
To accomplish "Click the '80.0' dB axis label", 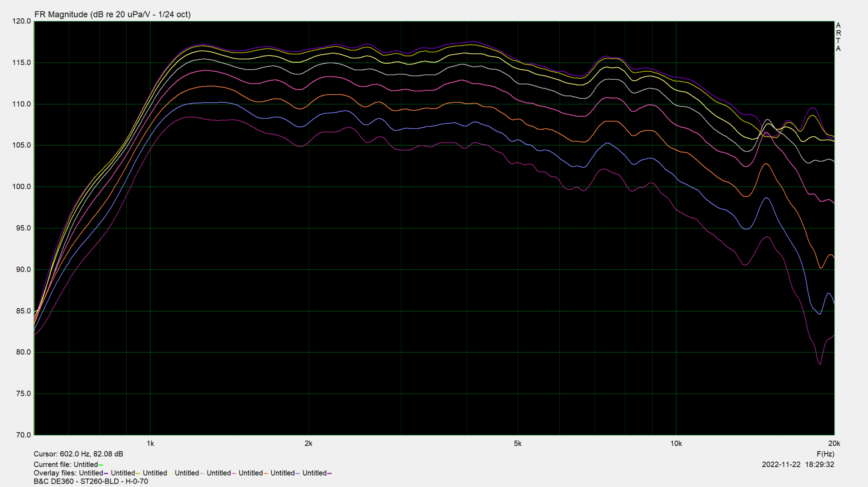I will 24,352.
